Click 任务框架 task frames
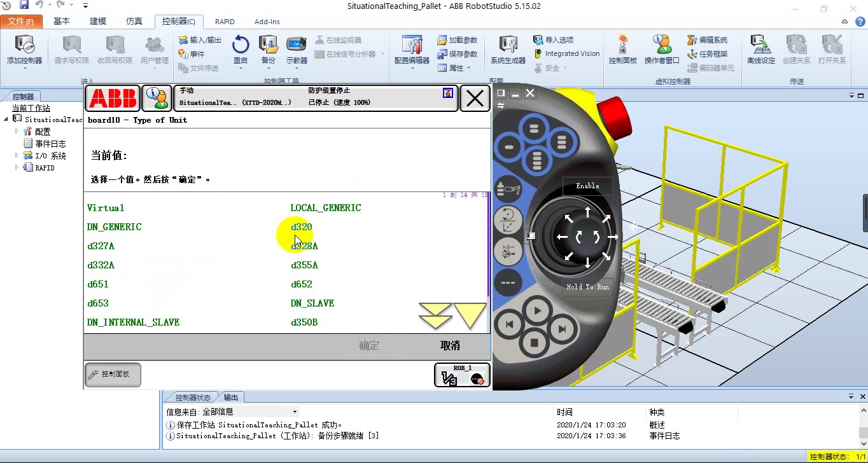Viewport: 868px width, 463px height. pos(708,54)
